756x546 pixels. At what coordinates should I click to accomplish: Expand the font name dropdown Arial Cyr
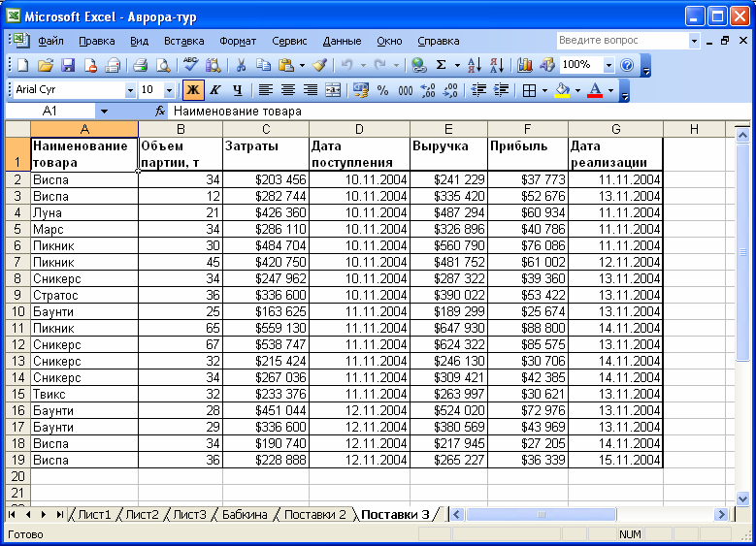(x=130, y=90)
